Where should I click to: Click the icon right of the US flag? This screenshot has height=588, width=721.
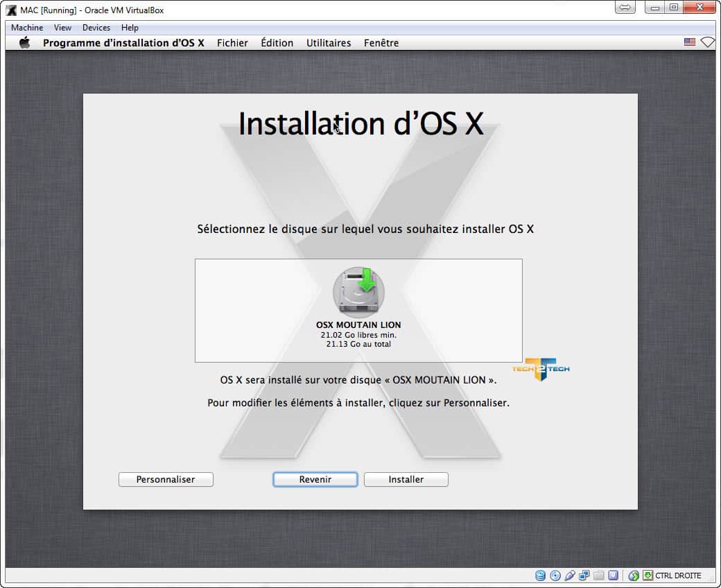[x=708, y=42]
